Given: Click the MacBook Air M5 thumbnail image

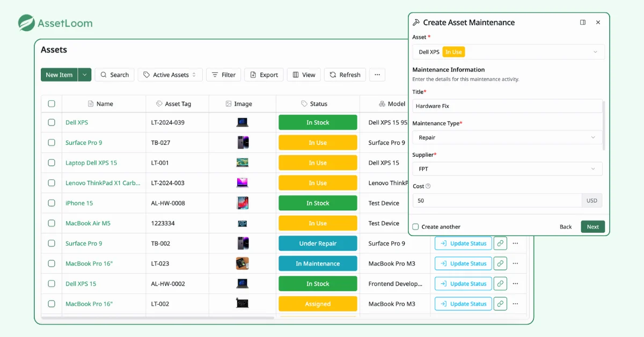Looking at the screenshot, I should [x=243, y=223].
